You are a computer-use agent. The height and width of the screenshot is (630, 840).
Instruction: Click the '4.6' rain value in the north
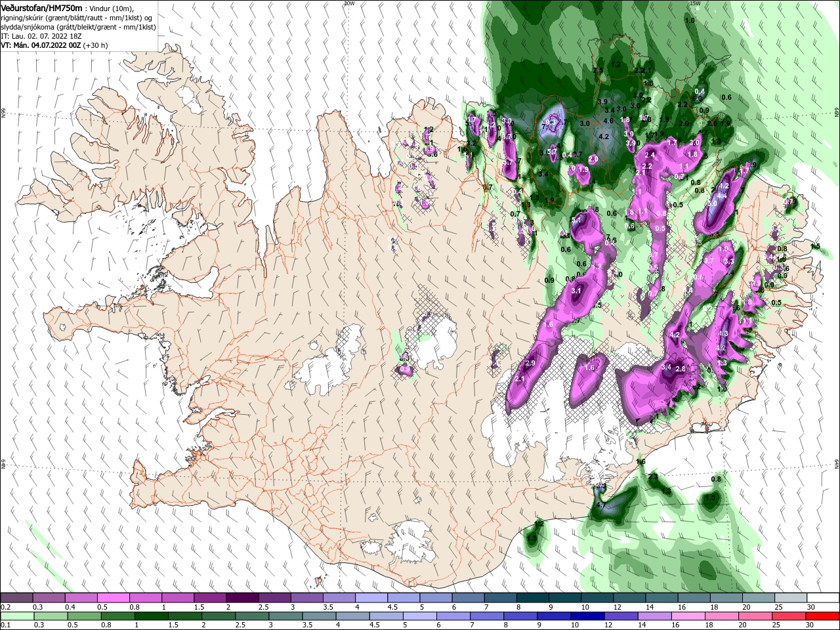coord(608,121)
